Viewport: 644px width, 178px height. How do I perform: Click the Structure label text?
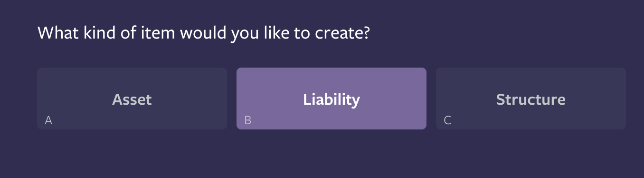(x=531, y=99)
